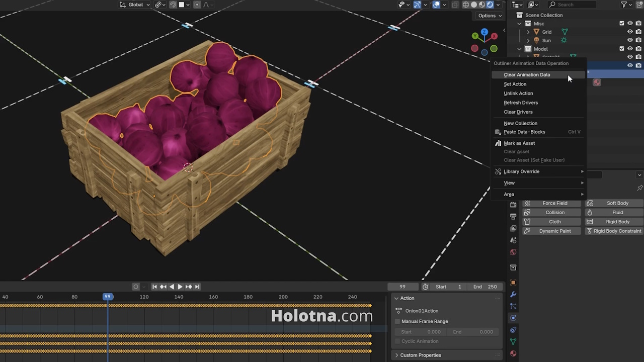This screenshot has width=644, height=362.
Task: Toggle proportional editing icon
Action: point(197,5)
